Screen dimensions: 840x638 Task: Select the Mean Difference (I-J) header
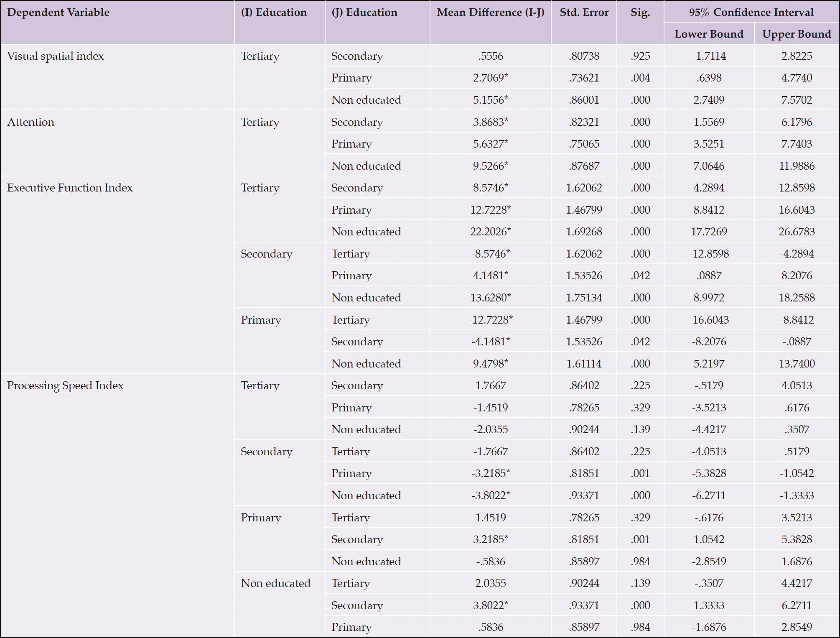pyautogui.click(x=490, y=13)
